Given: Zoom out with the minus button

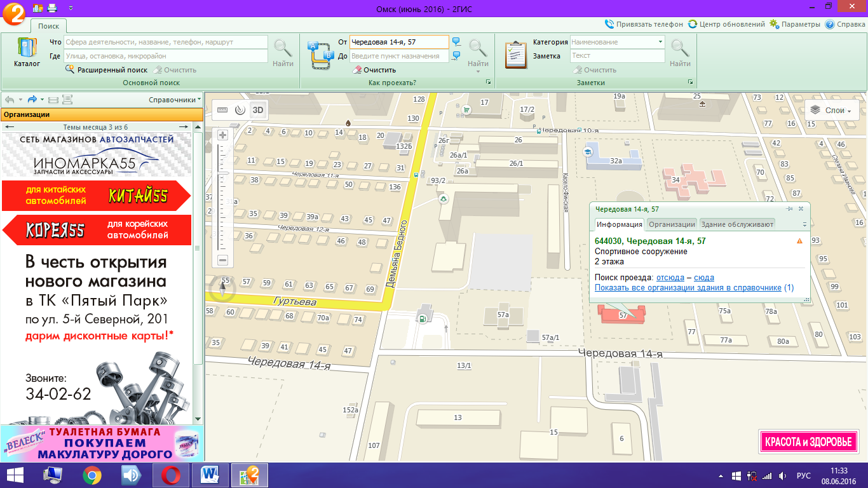Looking at the screenshot, I should [x=222, y=260].
